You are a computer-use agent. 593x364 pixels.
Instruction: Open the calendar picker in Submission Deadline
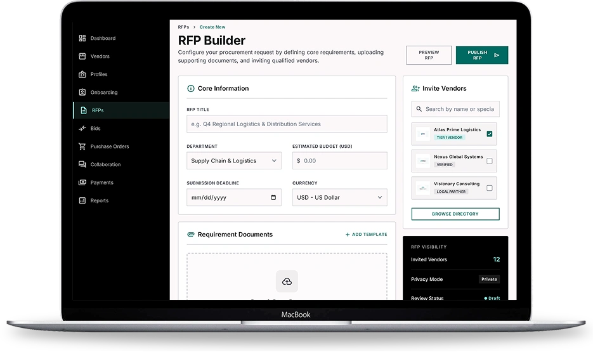tap(273, 197)
